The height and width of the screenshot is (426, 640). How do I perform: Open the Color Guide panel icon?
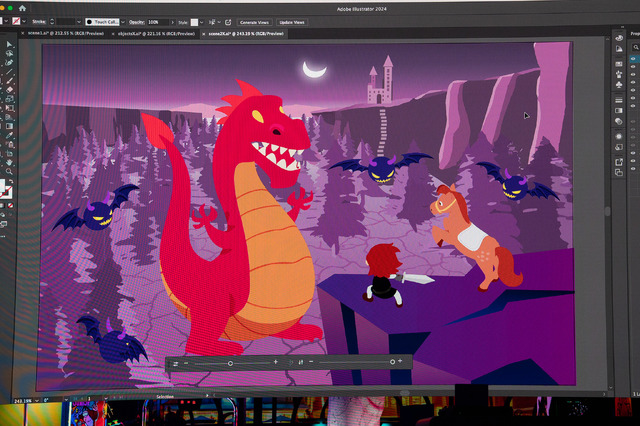tap(619, 49)
